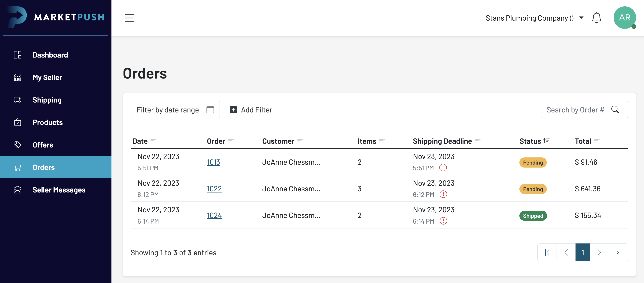Click the Add Filter button

[x=251, y=110]
